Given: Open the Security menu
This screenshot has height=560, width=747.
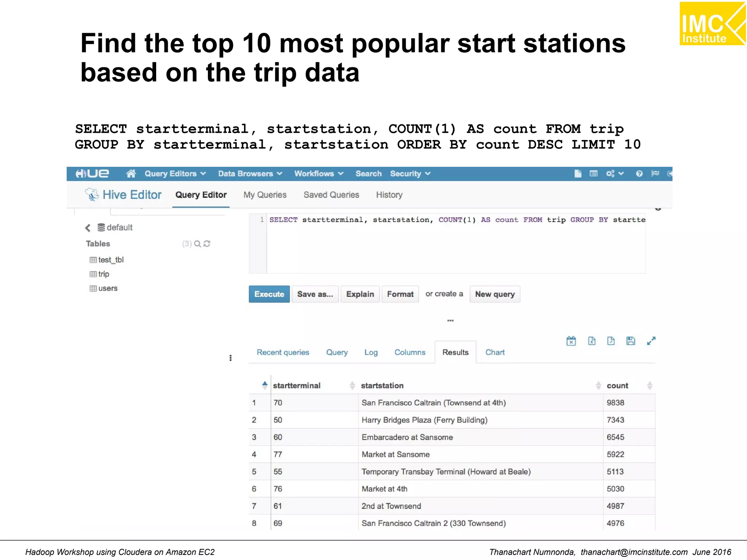Looking at the screenshot, I should point(410,174).
